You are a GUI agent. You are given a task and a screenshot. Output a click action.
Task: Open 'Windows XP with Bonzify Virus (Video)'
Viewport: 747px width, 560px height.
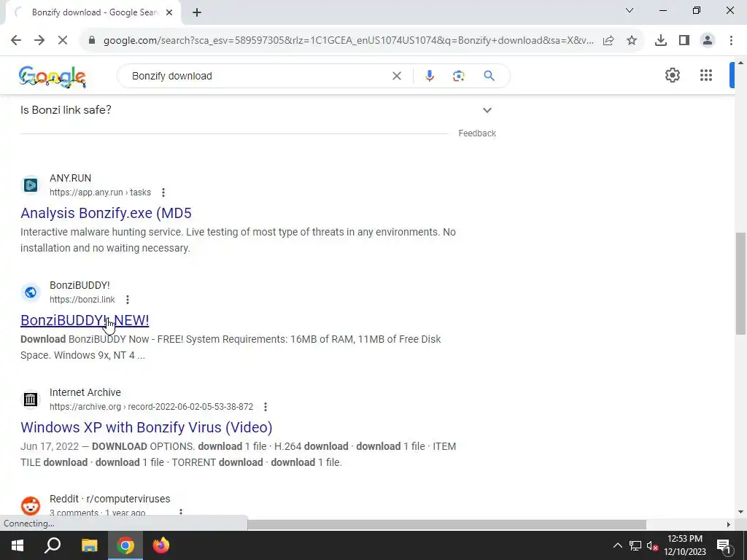[146, 427]
